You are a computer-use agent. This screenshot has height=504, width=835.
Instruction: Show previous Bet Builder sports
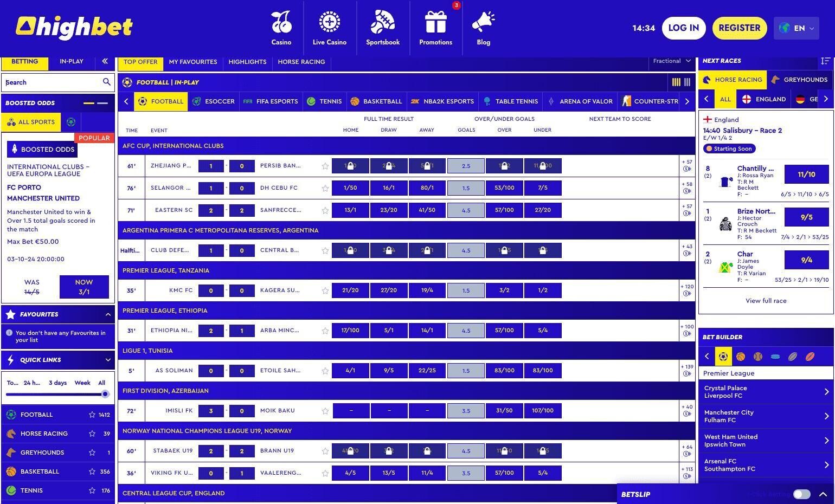pyautogui.click(x=706, y=356)
